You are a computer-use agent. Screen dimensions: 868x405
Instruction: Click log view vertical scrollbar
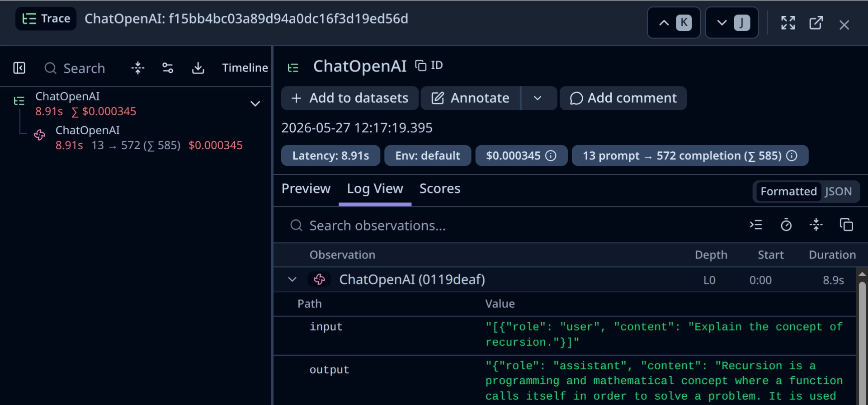(x=862, y=343)
